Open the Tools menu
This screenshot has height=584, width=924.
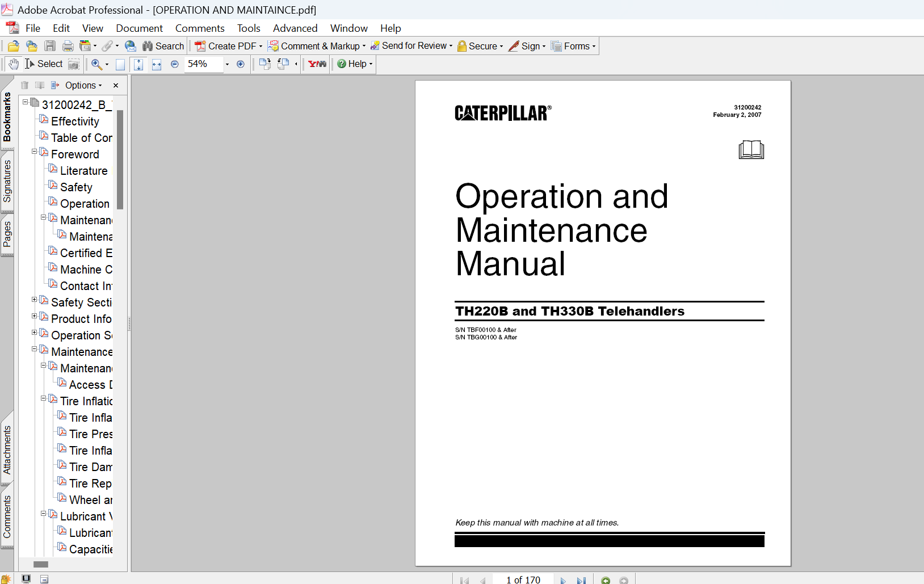click(x=249, y=28)
